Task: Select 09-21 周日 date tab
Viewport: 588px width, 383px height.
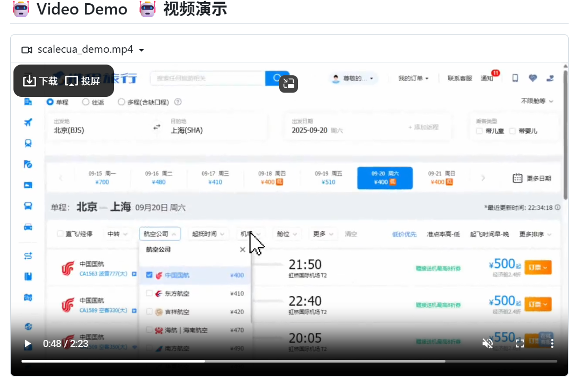Action: pyautogui.click(x=441, y=178)
